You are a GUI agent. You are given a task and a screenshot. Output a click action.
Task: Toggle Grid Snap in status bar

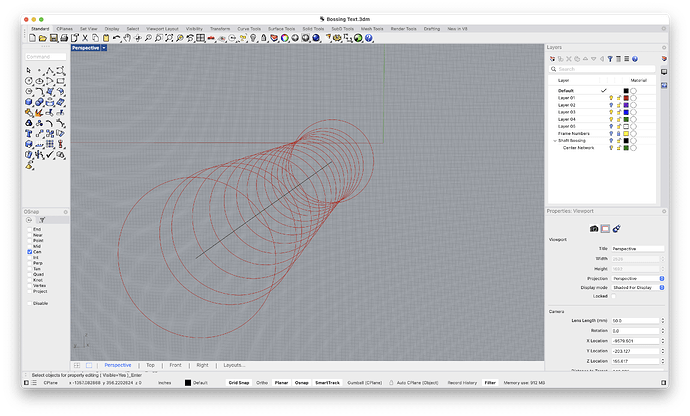239,383
